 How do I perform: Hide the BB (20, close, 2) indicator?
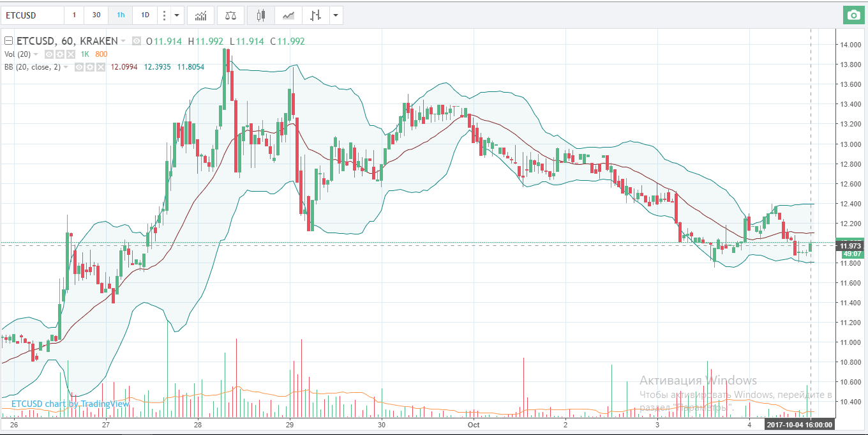click(x=80, y=67)
